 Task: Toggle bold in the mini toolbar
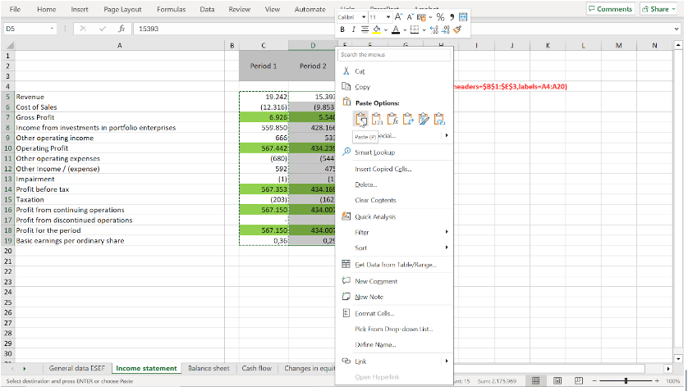click(x=342, y=29)
